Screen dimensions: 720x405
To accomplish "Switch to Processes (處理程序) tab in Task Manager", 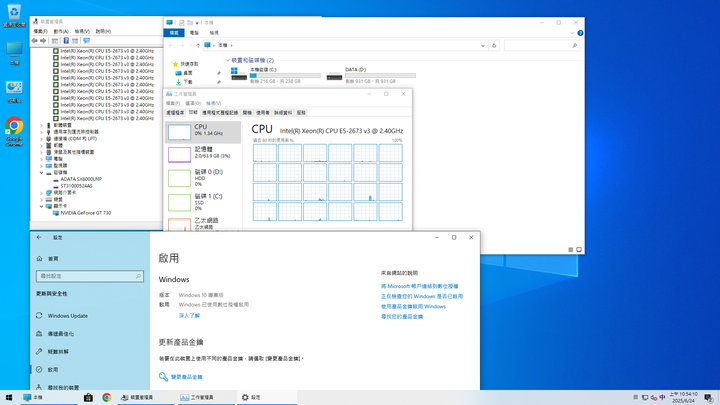I will click(x=175, y=112).
